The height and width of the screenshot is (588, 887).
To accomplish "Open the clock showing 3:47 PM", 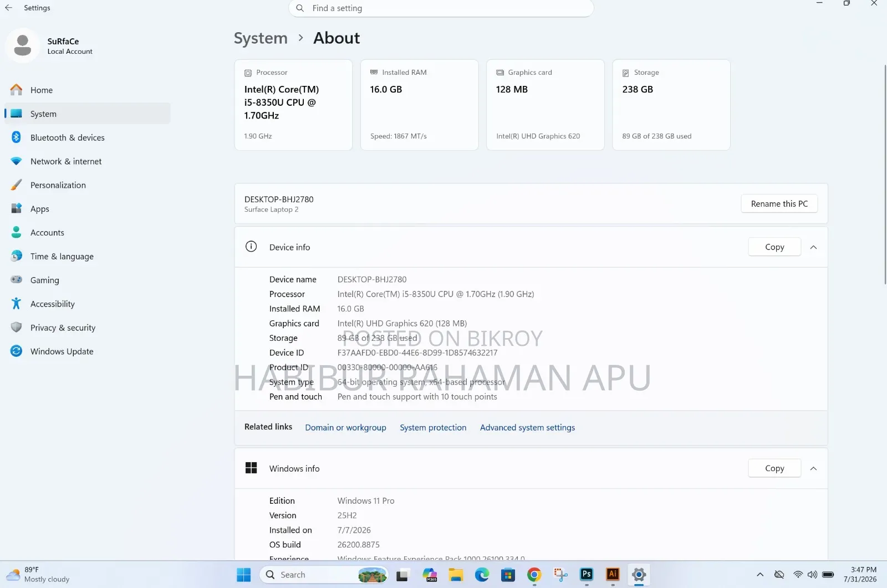I will point(860,575).
